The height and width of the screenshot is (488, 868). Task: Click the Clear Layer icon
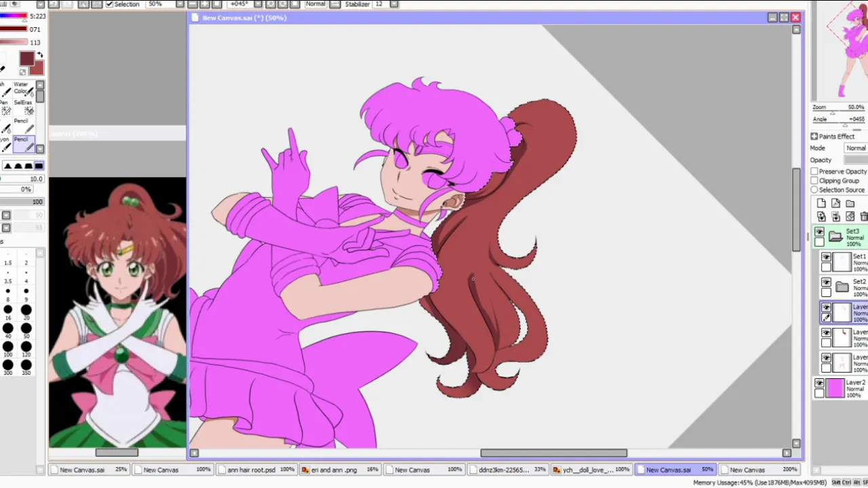coord(850,216)
